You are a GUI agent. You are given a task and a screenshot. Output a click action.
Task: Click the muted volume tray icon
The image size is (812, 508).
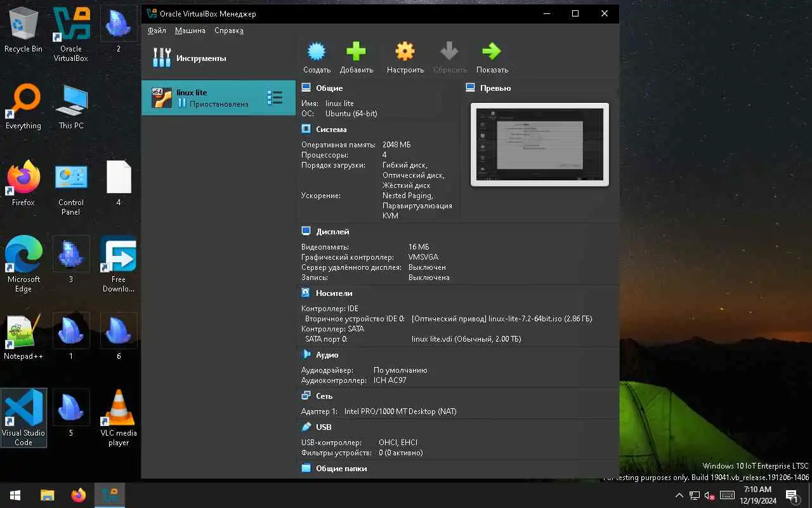pos(710,495)
